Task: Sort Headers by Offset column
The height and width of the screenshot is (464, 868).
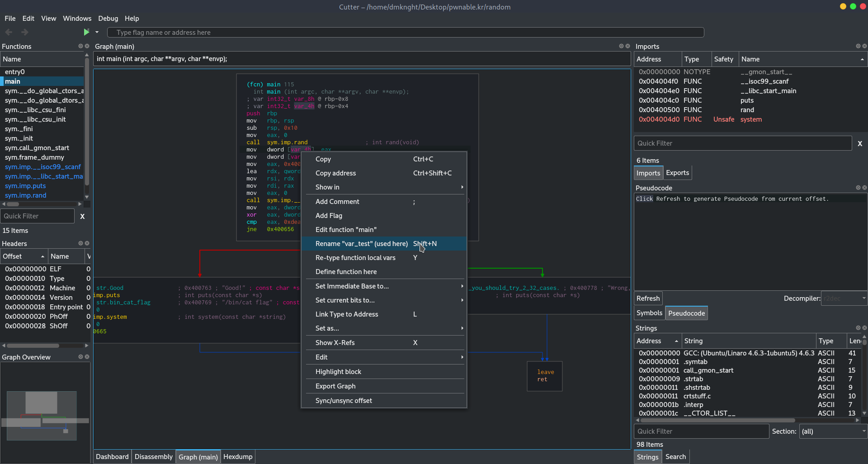Action: tap(24, 256)
